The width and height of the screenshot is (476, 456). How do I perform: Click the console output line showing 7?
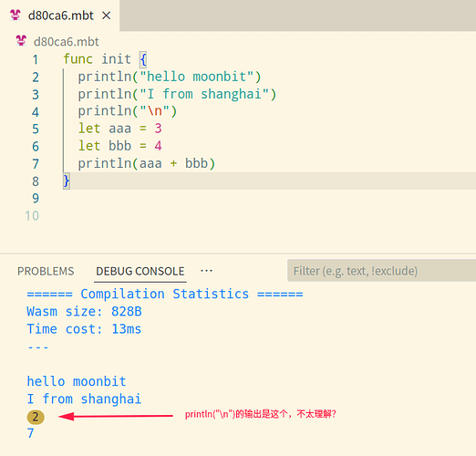point(30,433)
